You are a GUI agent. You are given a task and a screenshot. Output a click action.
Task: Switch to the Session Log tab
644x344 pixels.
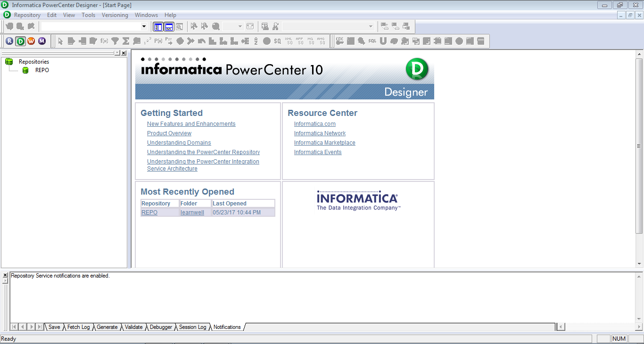192,327
